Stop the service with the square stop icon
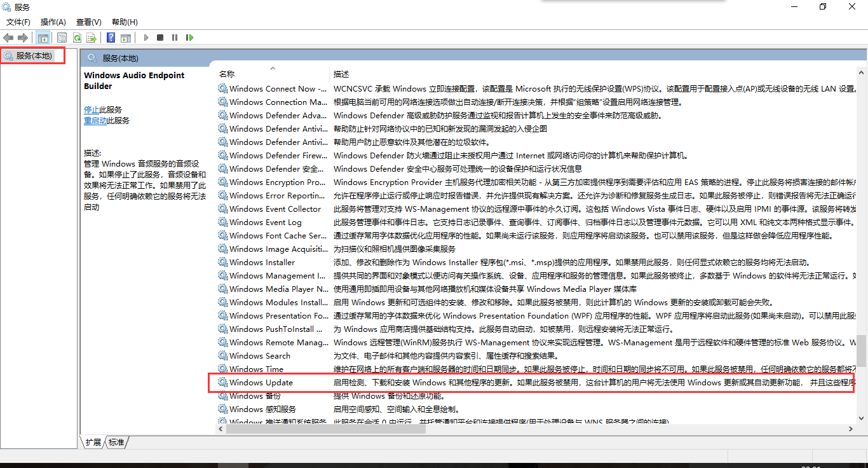The image size is (868, 468). click(160, 38)
